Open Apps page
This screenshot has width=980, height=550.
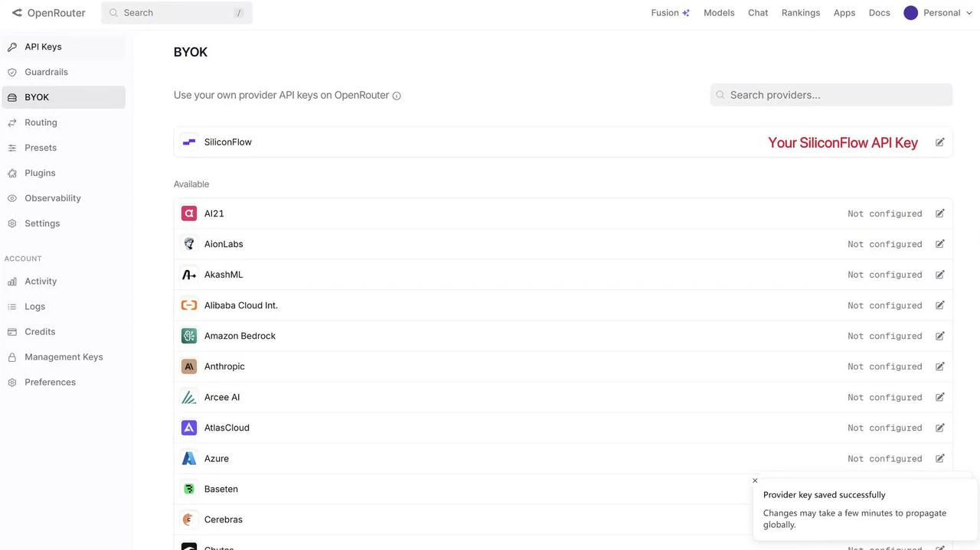coord(844,13)
